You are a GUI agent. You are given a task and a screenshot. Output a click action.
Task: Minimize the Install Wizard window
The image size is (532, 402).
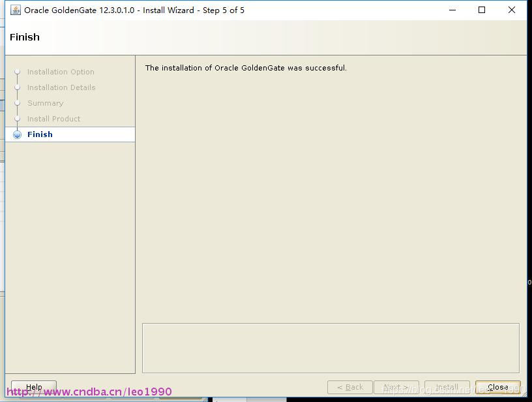pyautogui.click(x=452, y=10)
